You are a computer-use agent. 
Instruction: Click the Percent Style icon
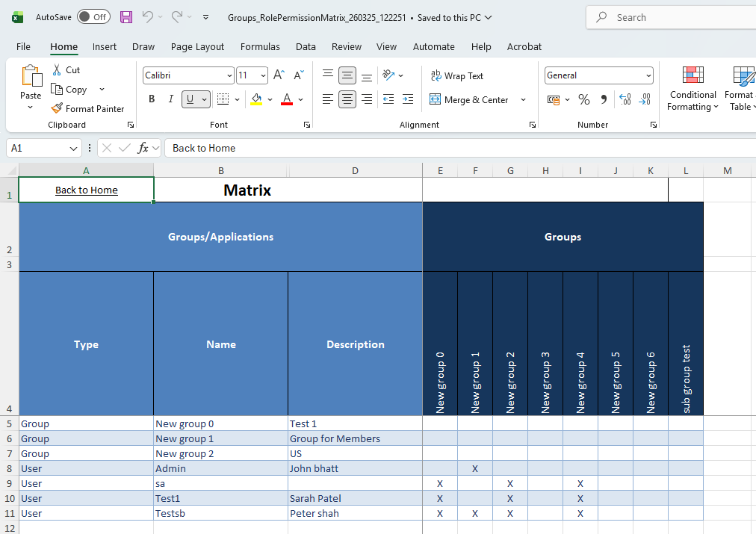tap(584, 99)
